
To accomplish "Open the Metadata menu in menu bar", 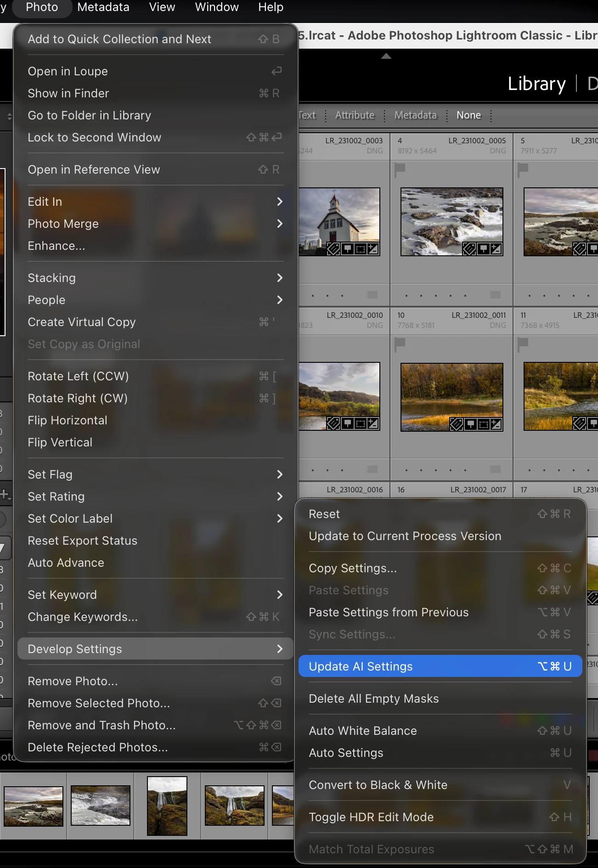I will click(x=103, y=7).
